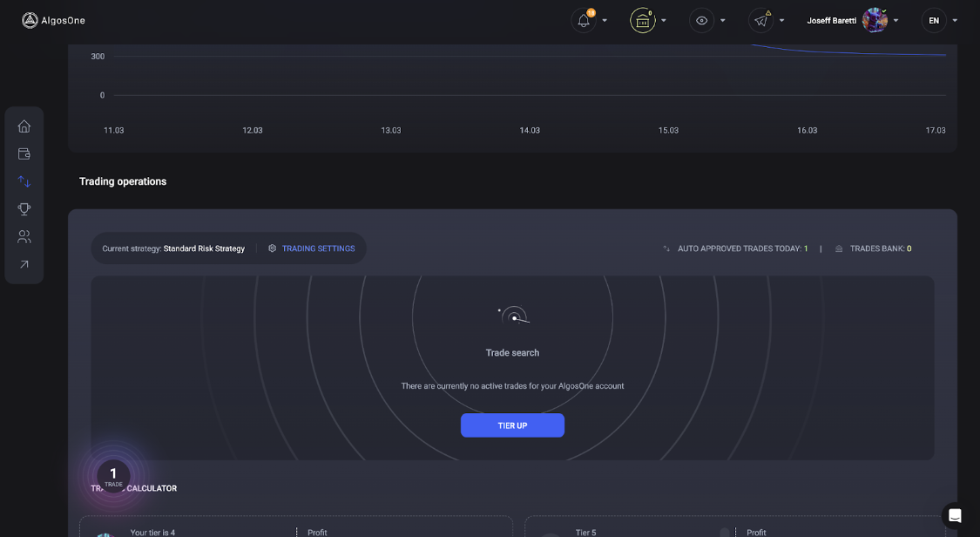The height and width of the screenshot is (537, 980).
Task: Click the 11.03 chart date label
Action: [x=114, y=131]
